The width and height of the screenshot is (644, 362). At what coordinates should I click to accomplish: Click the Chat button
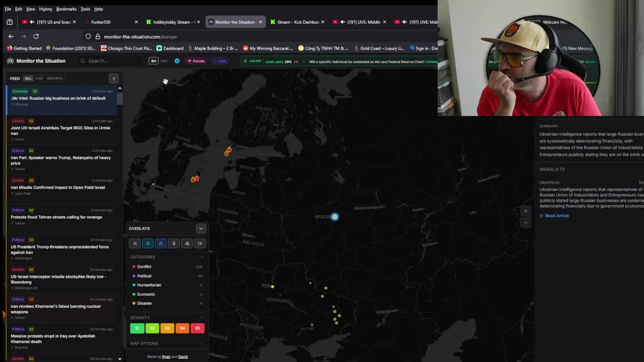point(219,61)
